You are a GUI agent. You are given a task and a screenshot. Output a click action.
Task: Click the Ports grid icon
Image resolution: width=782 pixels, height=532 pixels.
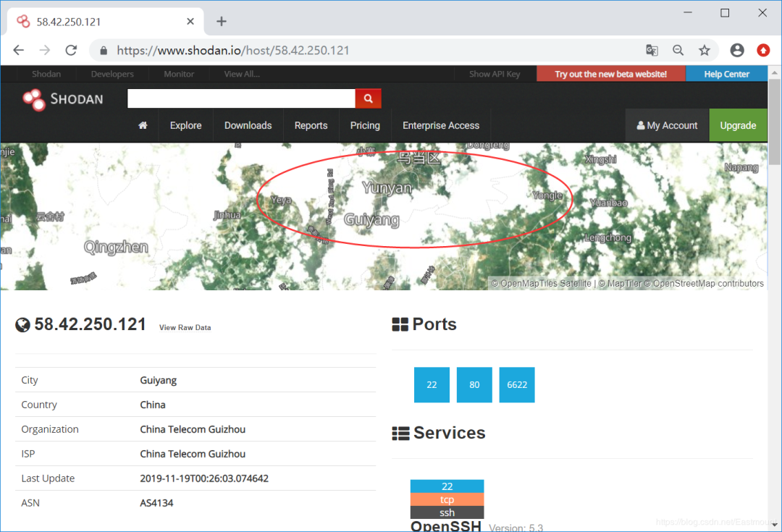coord(400,324)
